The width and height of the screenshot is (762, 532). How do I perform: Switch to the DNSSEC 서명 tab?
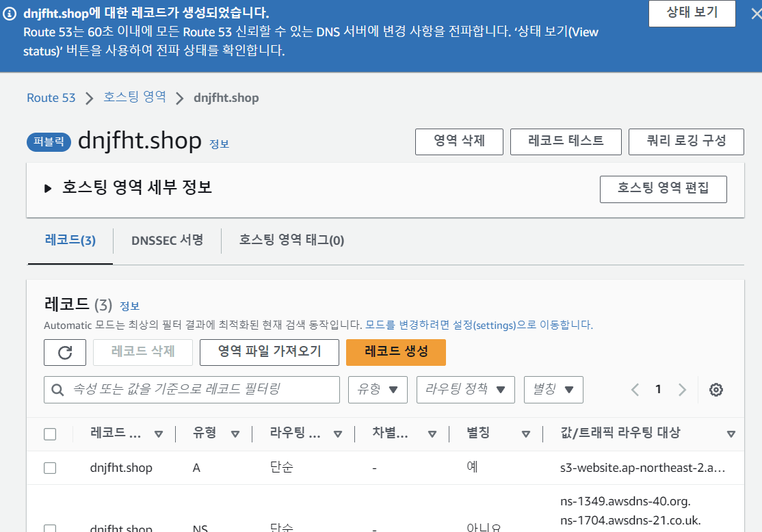(x=167, y=240)
